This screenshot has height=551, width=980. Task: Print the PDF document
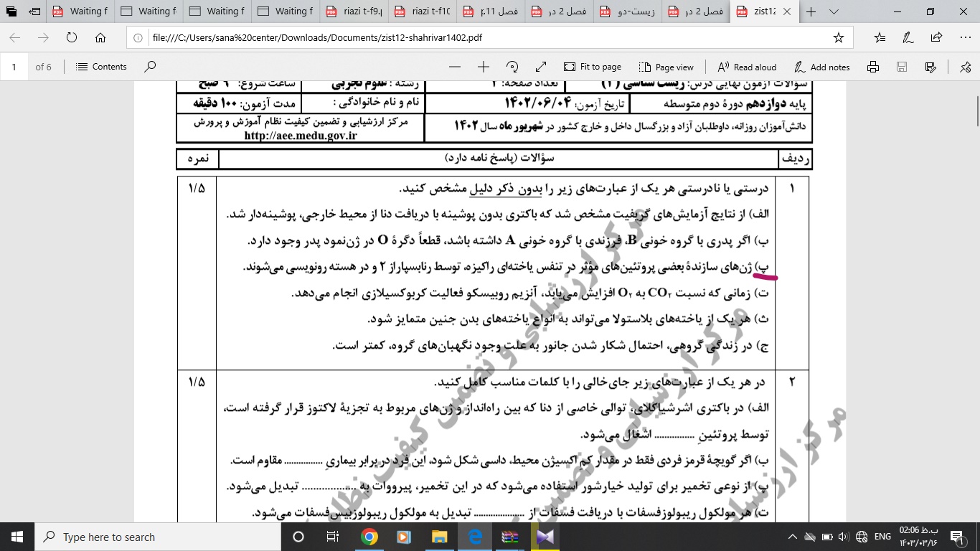[873, 67]
